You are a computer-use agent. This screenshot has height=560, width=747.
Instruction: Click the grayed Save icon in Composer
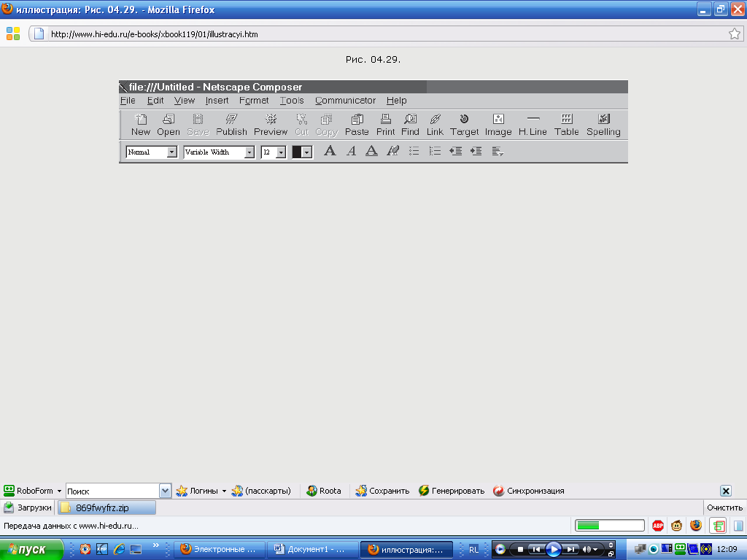click(198, 119)
